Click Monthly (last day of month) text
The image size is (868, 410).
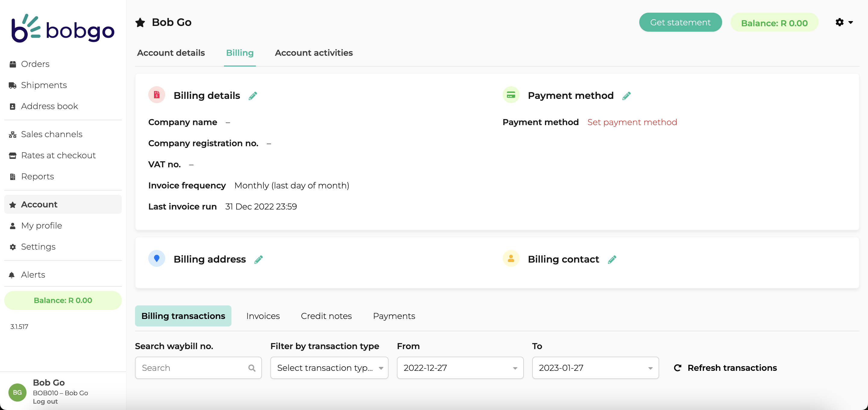click(291, 185)
